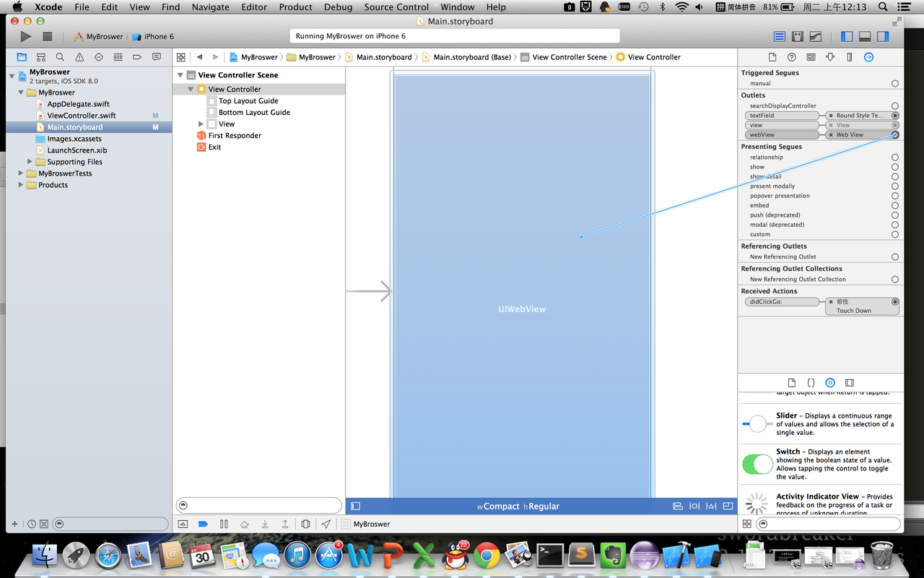Click the New Referencing Outlet circle
Screen dimensions: 924x578
[895, 257]
